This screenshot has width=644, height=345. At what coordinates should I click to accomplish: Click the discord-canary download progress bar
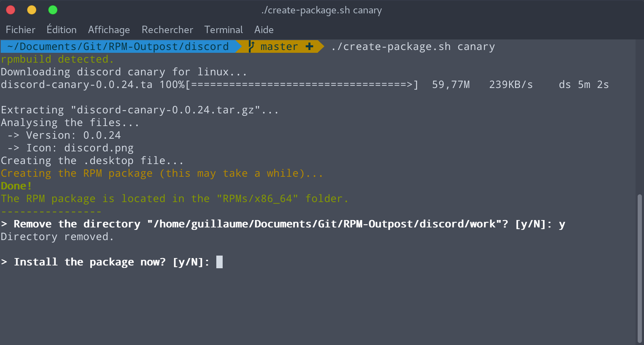(x=302, y=85)
